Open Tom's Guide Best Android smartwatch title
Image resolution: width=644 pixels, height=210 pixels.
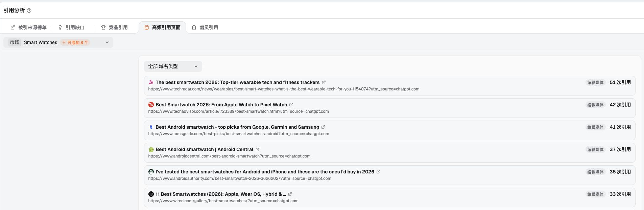coord(237,127)
